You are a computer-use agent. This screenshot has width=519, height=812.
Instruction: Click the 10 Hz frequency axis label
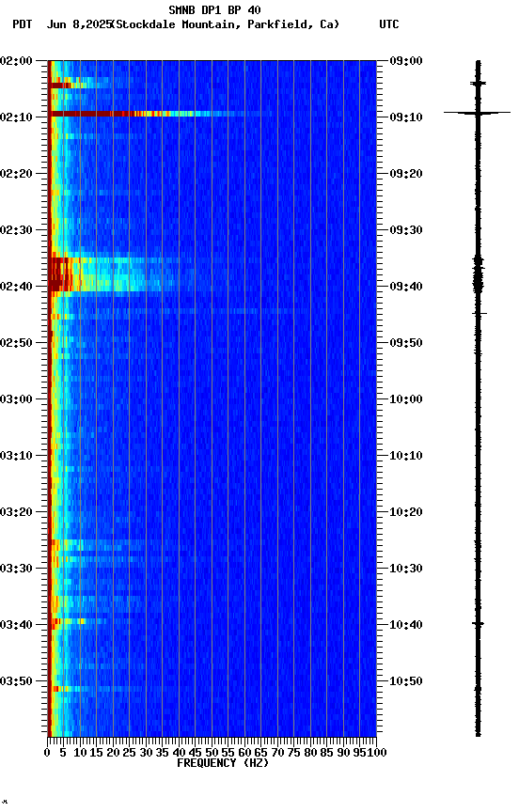80,753
